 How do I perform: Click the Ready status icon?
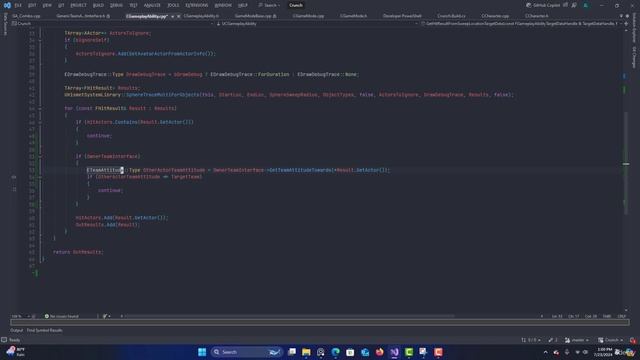tap(4, 340)
